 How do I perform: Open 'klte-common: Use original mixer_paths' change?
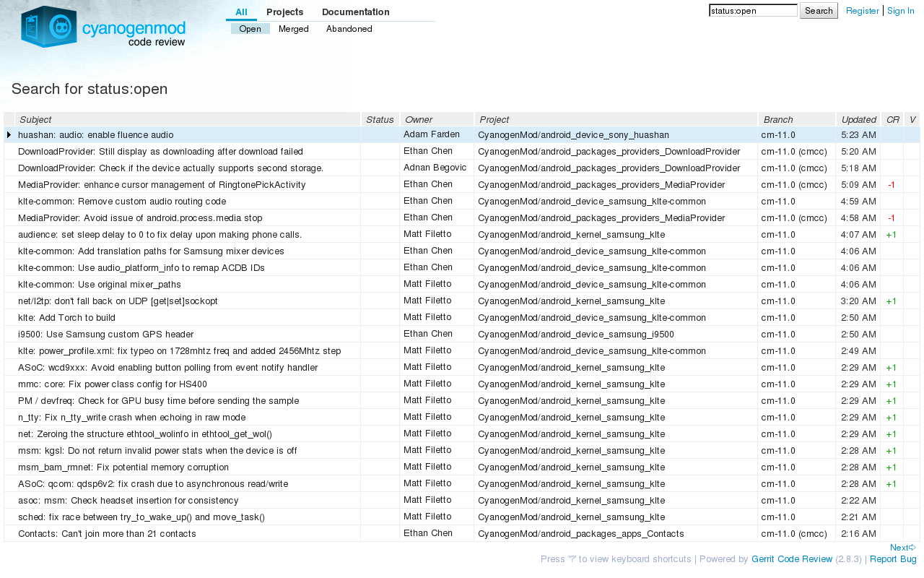pos(100,285)
